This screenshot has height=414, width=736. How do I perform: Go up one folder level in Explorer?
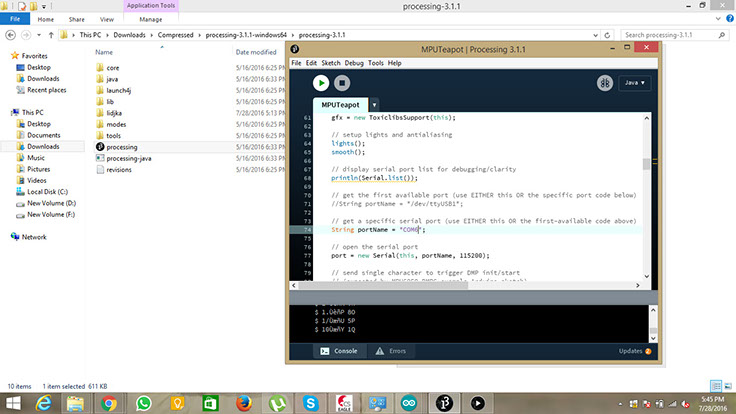51,35
